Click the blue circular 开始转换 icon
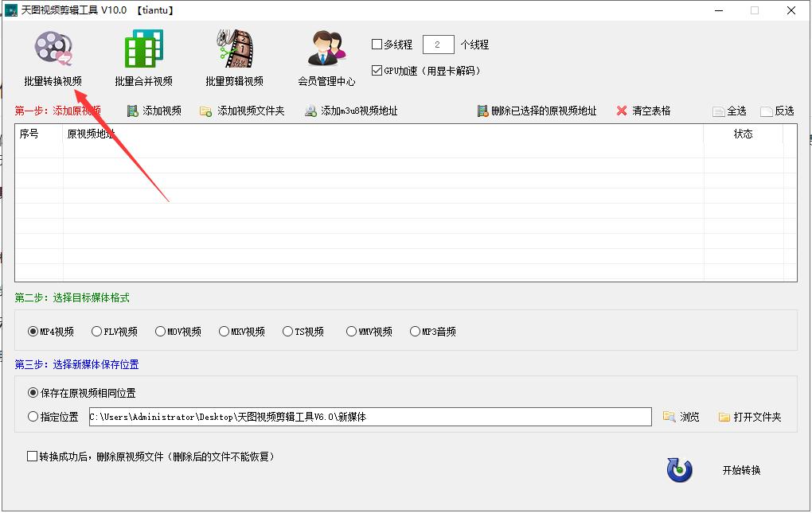Image resolution: width=812 pixels, height=513 pixels. pos(679,470)
